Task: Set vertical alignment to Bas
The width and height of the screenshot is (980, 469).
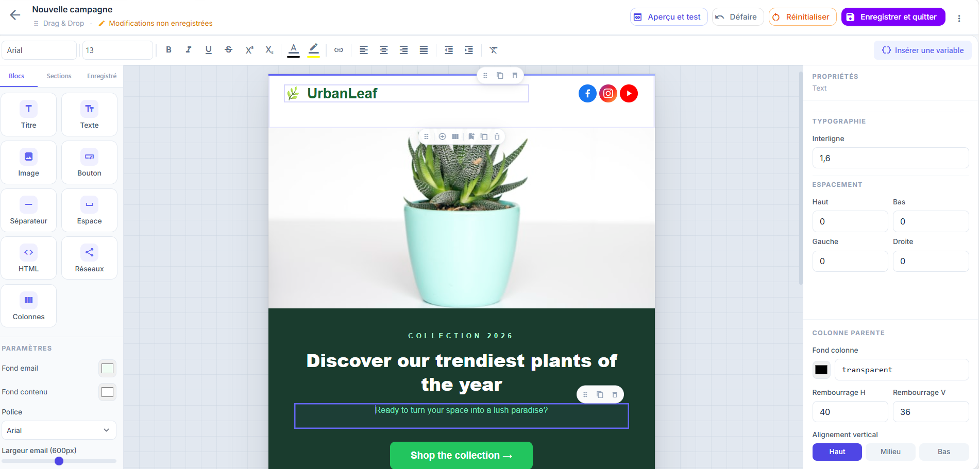Action: [x=944, y=451]
